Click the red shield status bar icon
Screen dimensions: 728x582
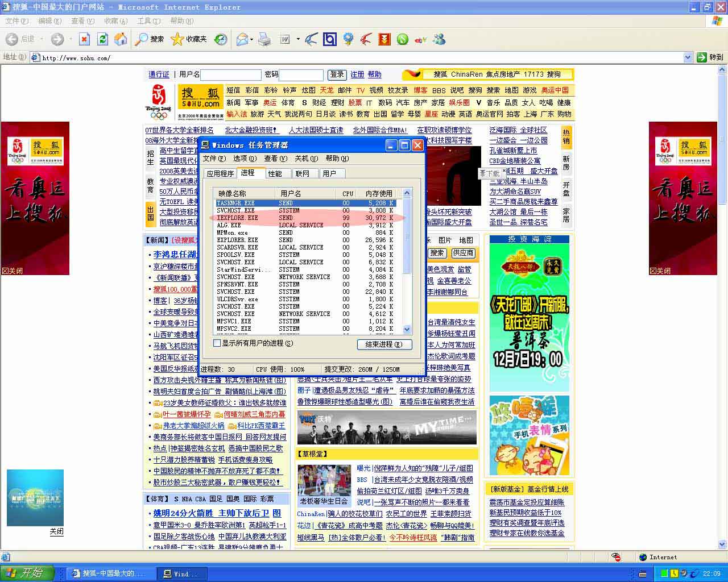click(x=616, y=557)
